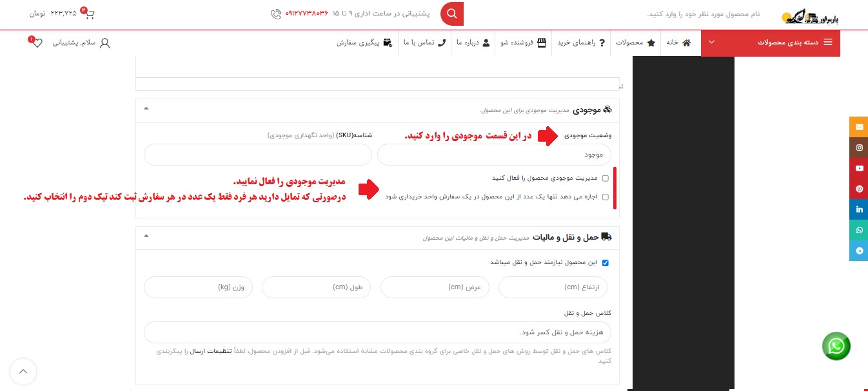Click راهنمای خرید in the navigation bar
Image resolution: width=868 pixels, height=391 pixels.
click(581, 43)
